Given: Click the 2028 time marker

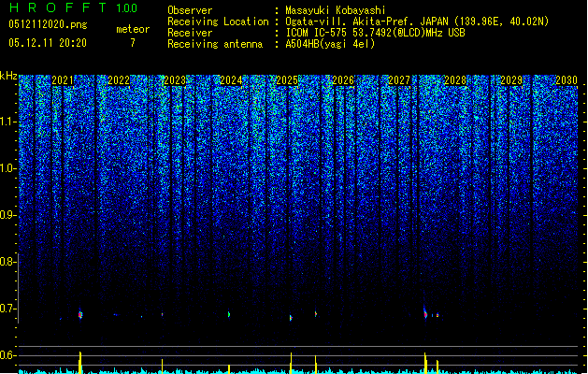Looking at the screenshot, I should tap(455, 80).
